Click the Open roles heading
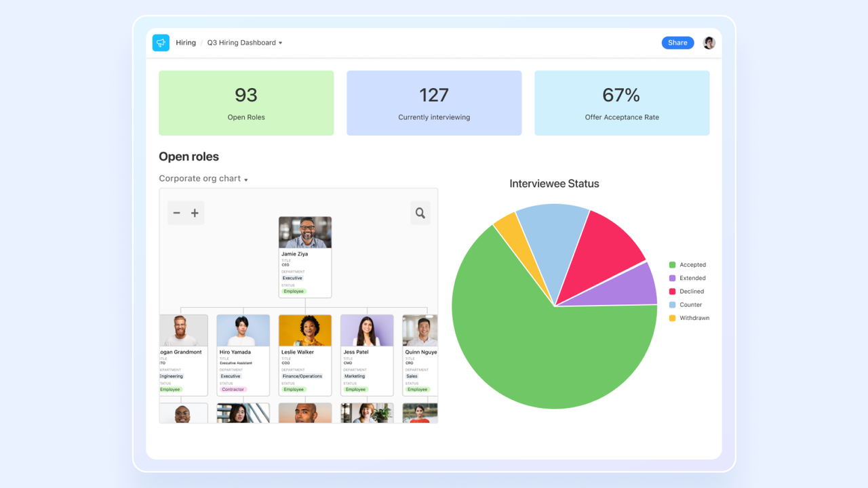The image size is (868, 488). (x=189, y=157)
